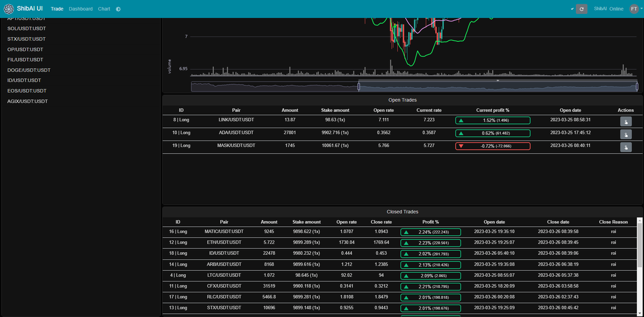Click the action button for LINK/USDT:USDT trade

coord(626,121)
